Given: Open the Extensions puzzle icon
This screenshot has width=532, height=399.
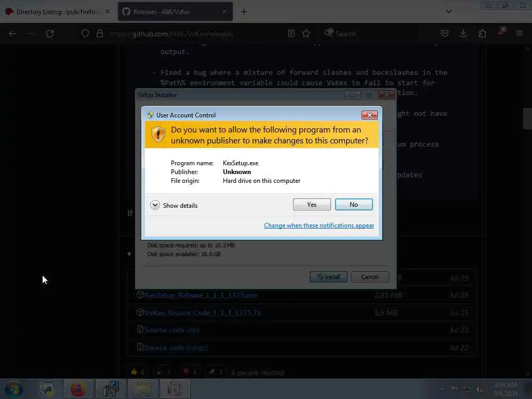Looking at the screenshot, I should [x=482, y=33].
